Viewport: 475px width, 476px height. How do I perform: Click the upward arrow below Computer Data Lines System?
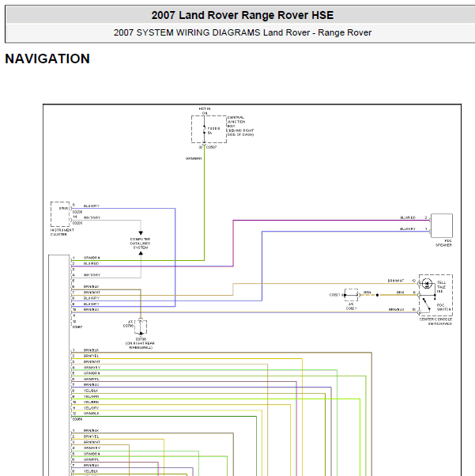[141, 253]
